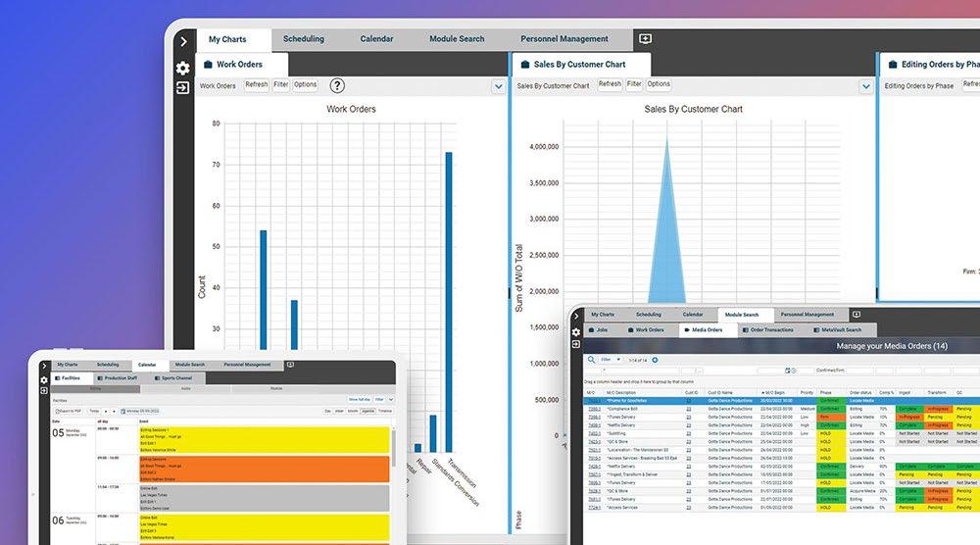Screen dimensions: 980x545
Task: Collapse the Sales By Customer Chart panel chevron
Action: click(865, 86)
